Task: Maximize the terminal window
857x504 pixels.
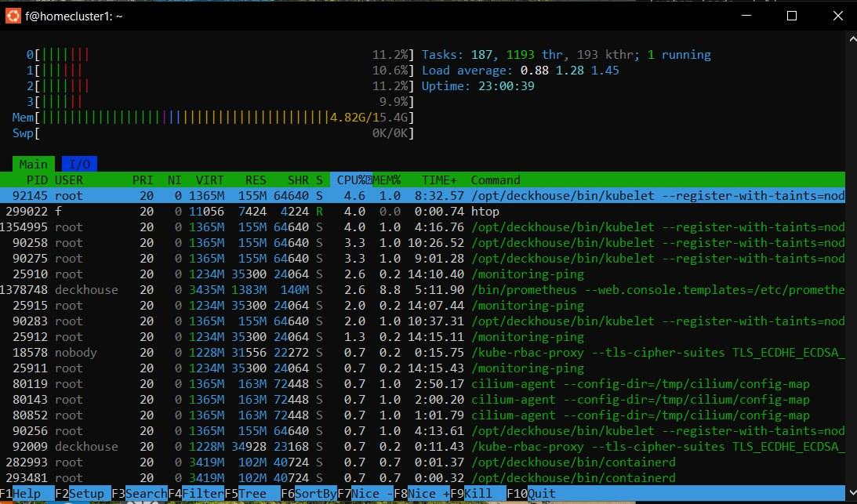Action: (791, 16)
